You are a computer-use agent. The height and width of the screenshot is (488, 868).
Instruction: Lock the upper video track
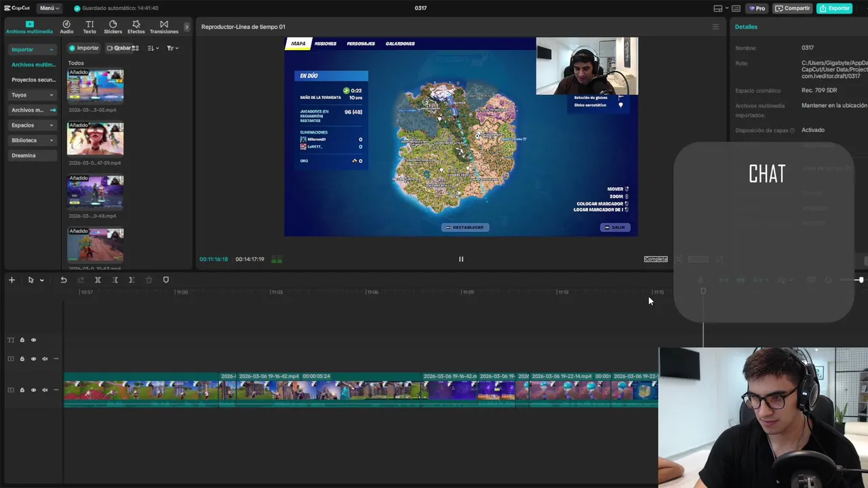[22, 359]
